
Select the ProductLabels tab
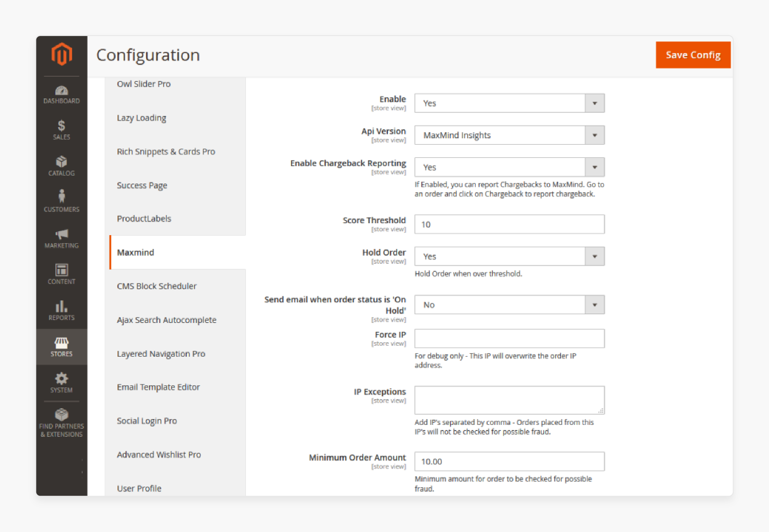(144, 218)
